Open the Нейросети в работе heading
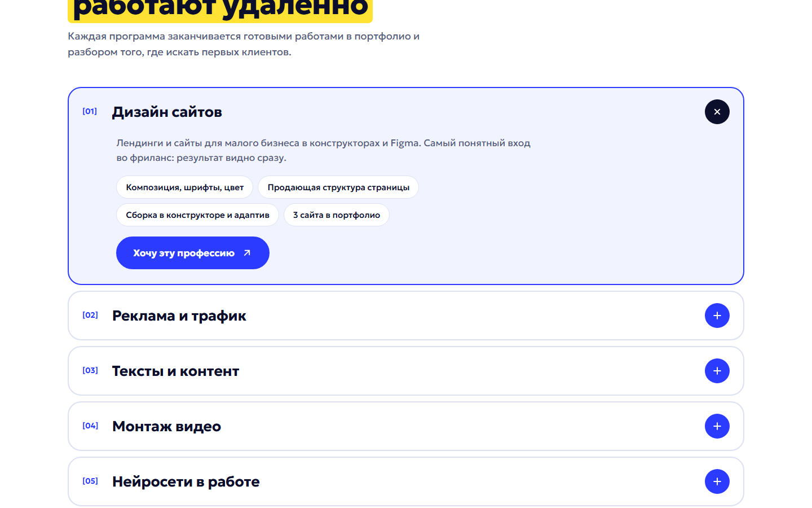Image resolution: width=812 pixels, height=508 pixels. tap(186, 481)
